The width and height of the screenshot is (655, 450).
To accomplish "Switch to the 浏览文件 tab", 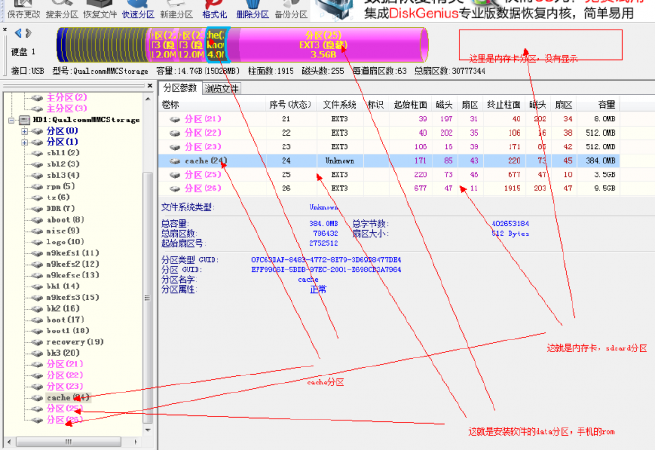I will click(222, 89).
